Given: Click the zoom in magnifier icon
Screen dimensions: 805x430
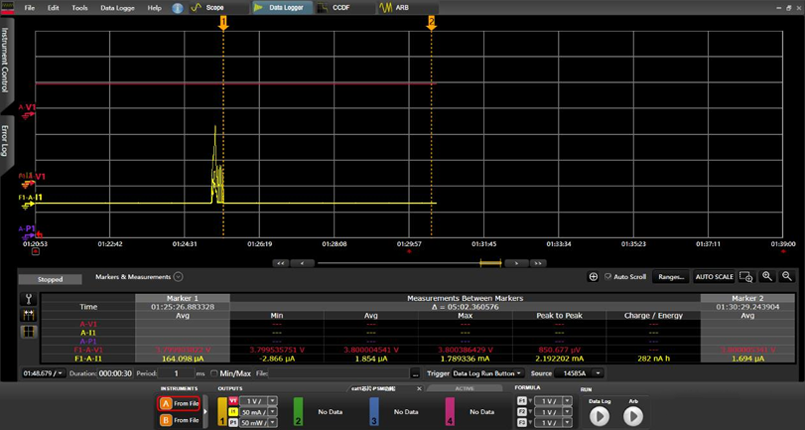Looking at the screenshot, I should click(768, 276).
